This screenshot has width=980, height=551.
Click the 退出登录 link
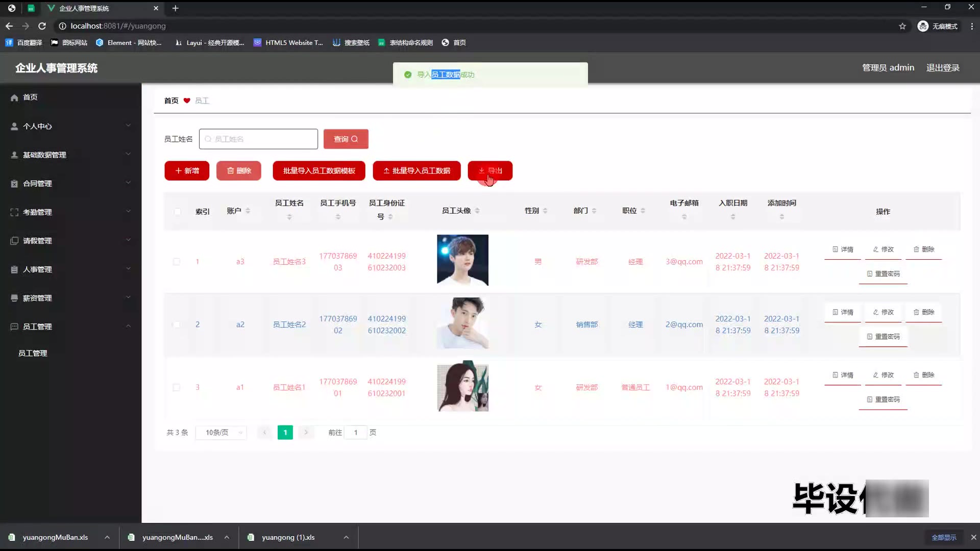(943, 68)
